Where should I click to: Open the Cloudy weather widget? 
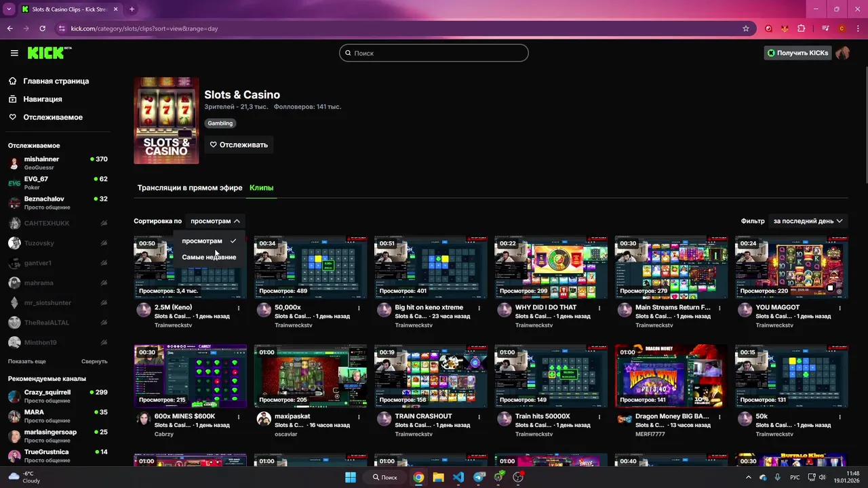24,477
